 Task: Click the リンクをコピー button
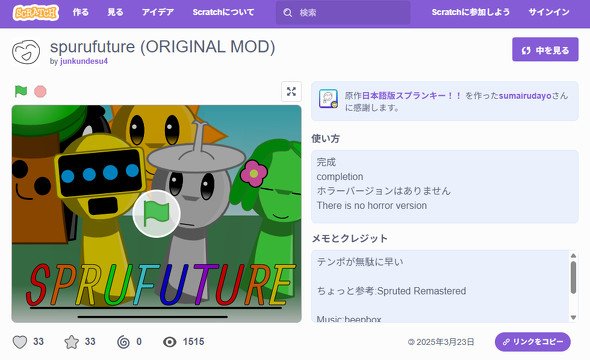[x=532, y=342]
